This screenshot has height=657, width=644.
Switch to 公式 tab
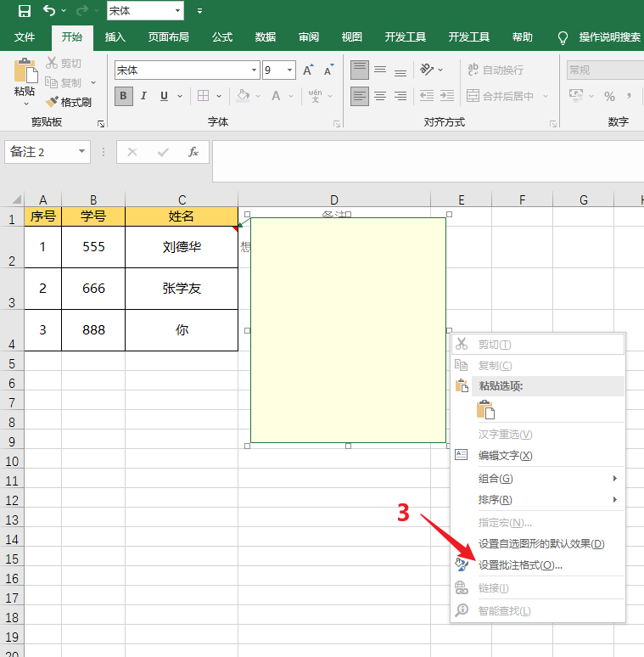coord(222,37)
